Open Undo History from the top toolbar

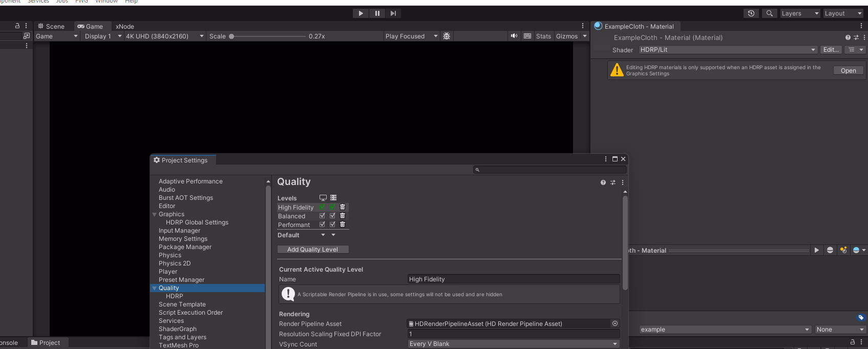pyautogui.click(x=751, y=13)
